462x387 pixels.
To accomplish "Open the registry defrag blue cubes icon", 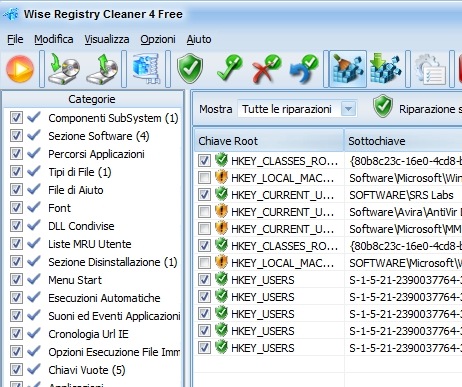I will click(x=146, y=69).
